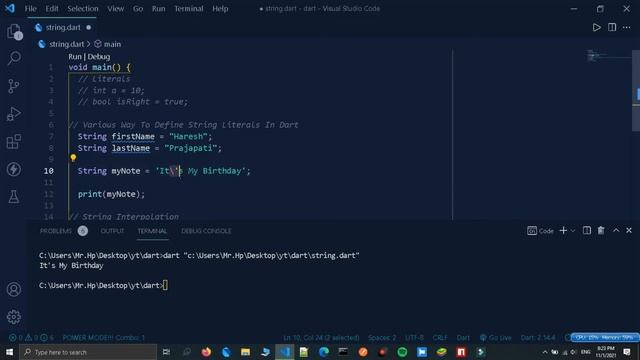Image resolution: width=640 pixels, height=360 pixels.
Task: Switch to the Output panel tab
Action: pyautogui.click(x=112, y=231)
